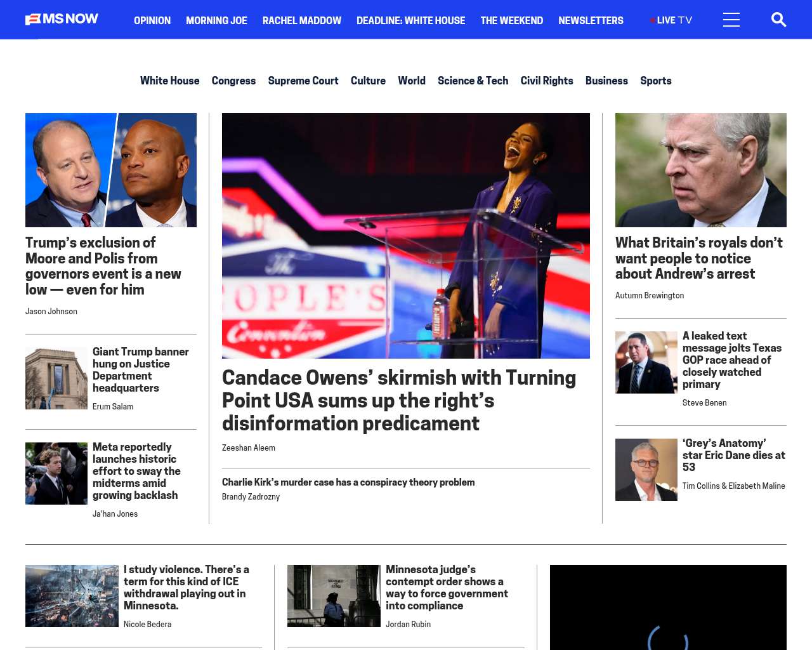Open the Eric Dane photo thumbnail
The width and height of the screenshot is (812, 650).
point(646,470)
